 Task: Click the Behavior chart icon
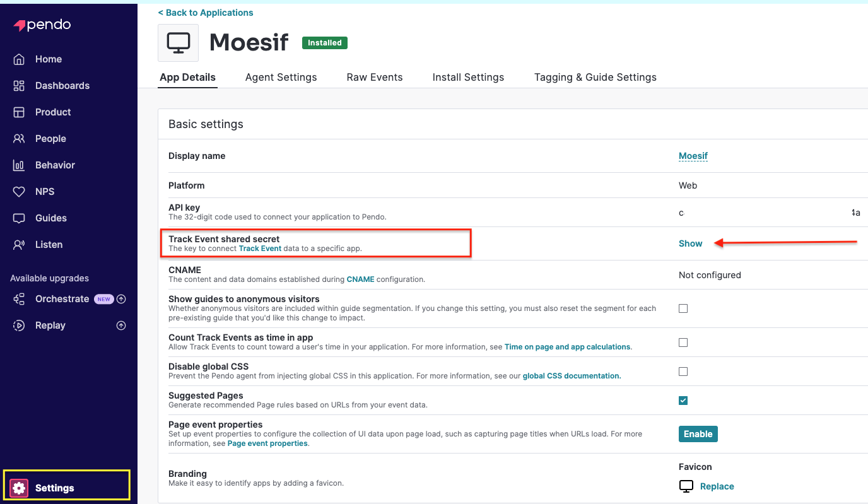pos(19,165)
